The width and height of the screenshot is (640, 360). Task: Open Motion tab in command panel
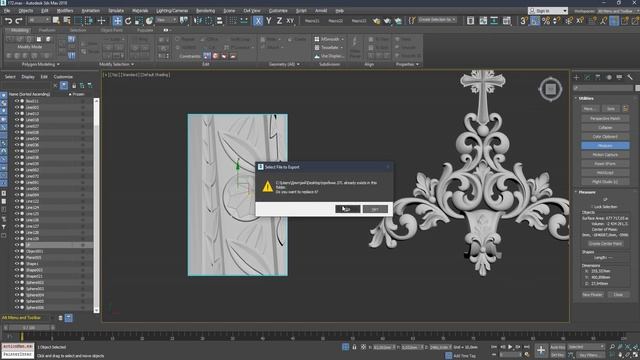pos(609,77)
